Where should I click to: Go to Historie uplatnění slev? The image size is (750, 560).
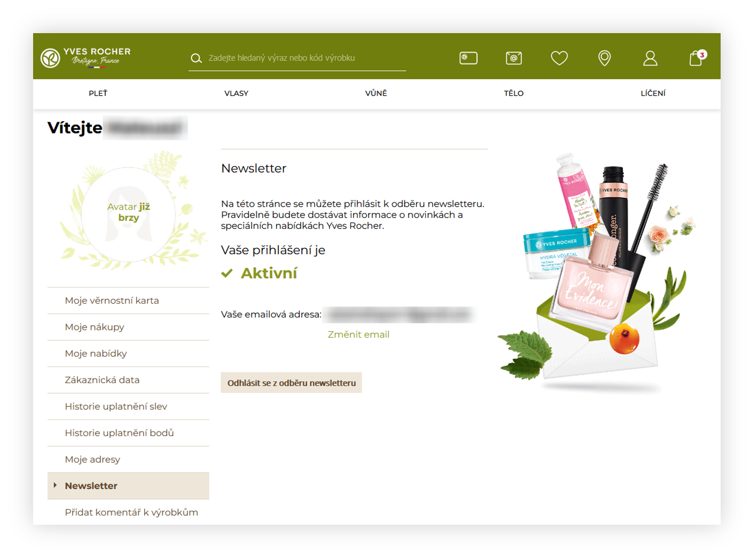(x=128, y=406)
